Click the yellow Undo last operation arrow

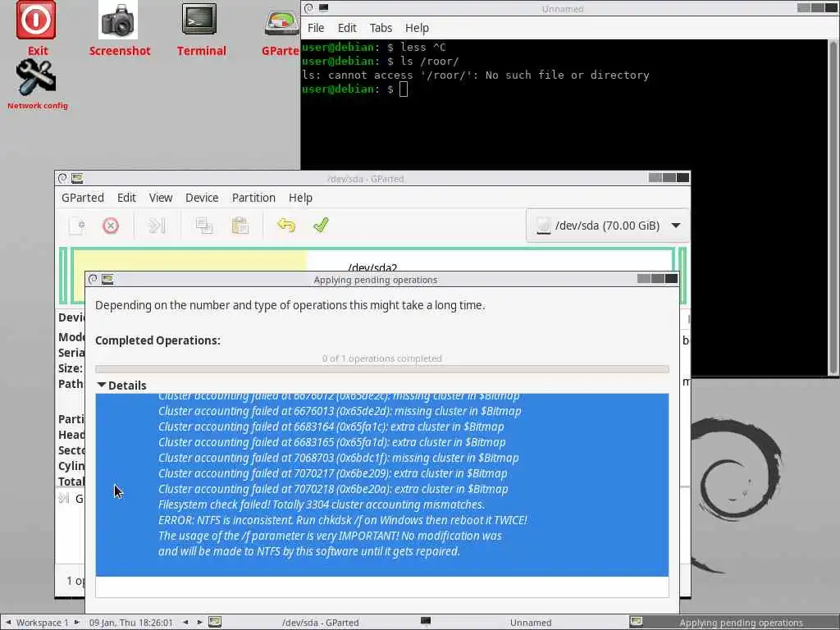[x=286, y=226]
